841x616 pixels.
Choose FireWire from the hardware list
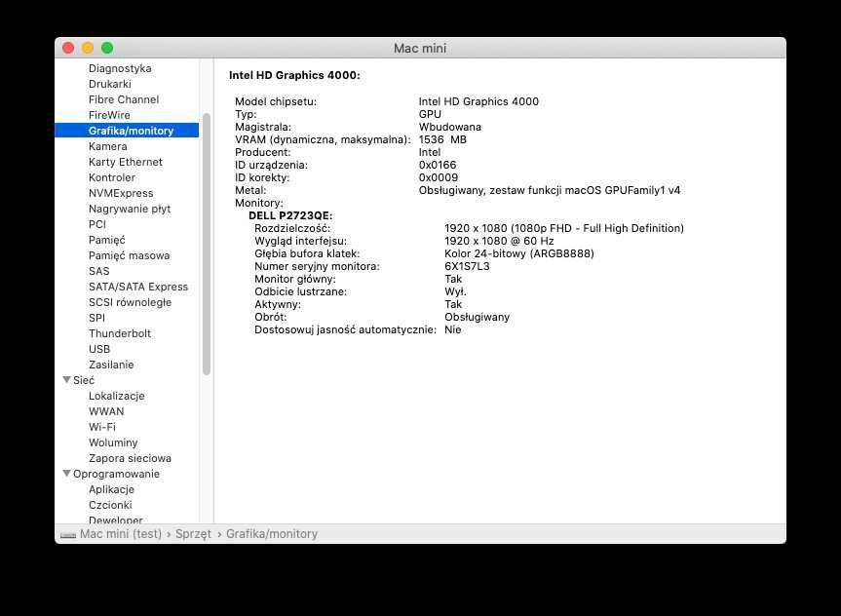[109, 115]
